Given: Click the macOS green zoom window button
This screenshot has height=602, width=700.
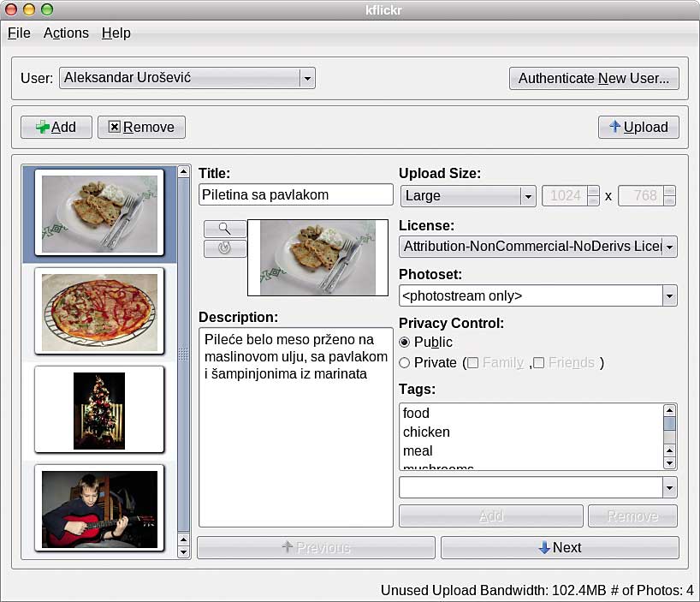Looking at the screenshot, I should point(47,9).
